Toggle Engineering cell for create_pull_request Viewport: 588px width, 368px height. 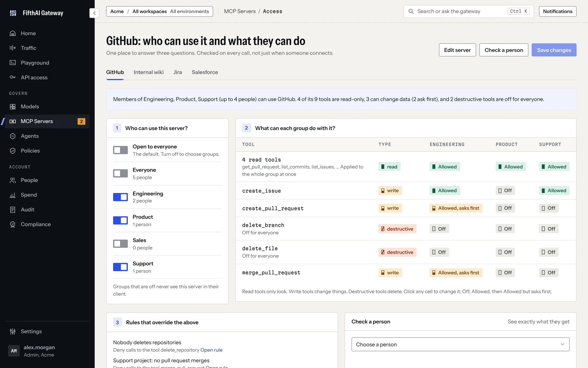[456, 208]
